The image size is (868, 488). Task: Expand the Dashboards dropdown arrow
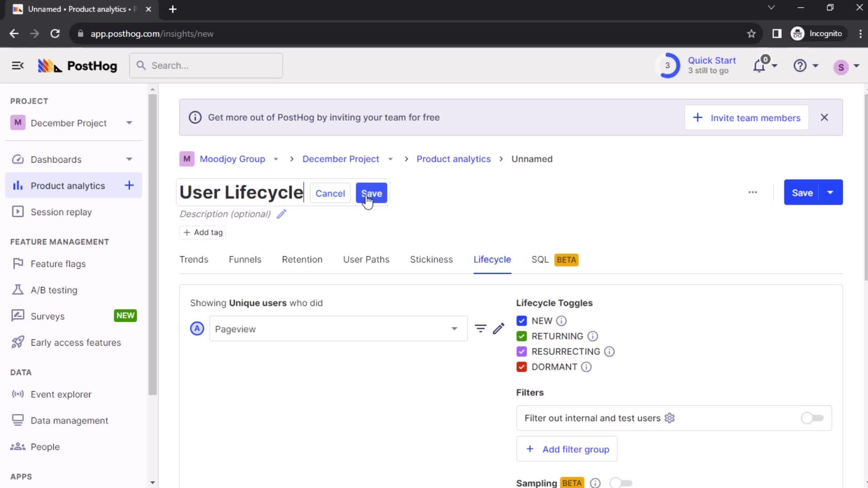129,160
